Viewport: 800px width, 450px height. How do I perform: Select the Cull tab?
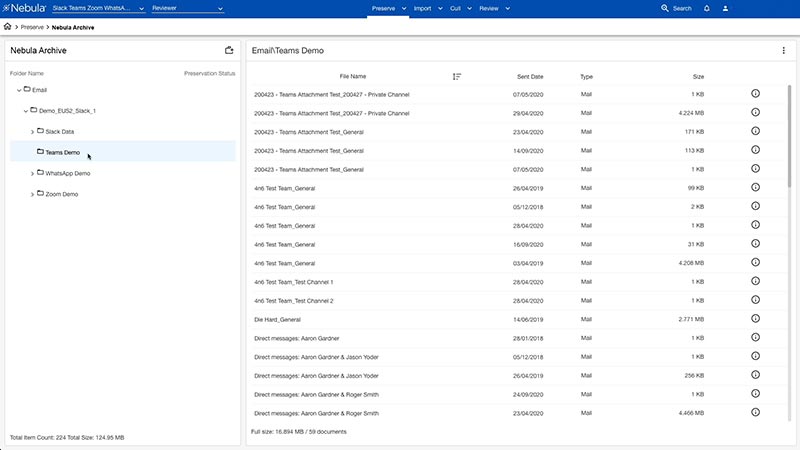point(455,9)
